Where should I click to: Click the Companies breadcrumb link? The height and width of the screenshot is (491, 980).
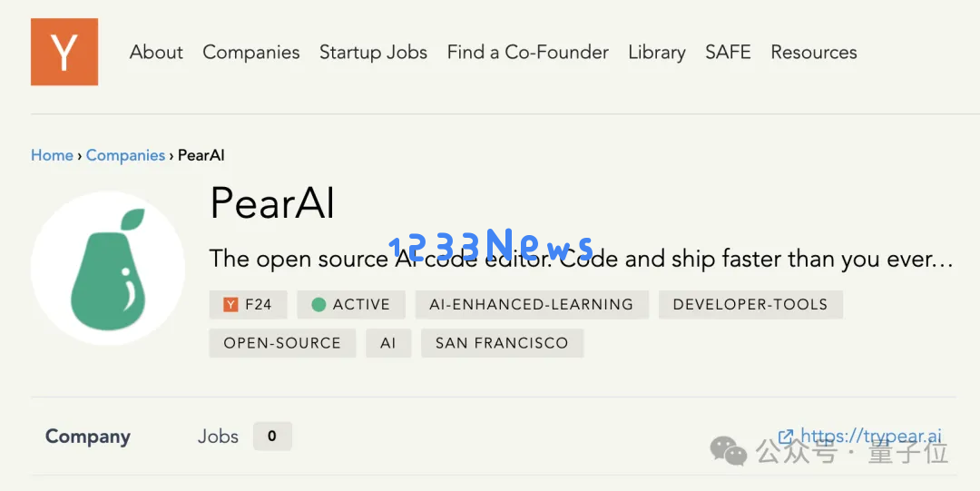tap(125, 155)
